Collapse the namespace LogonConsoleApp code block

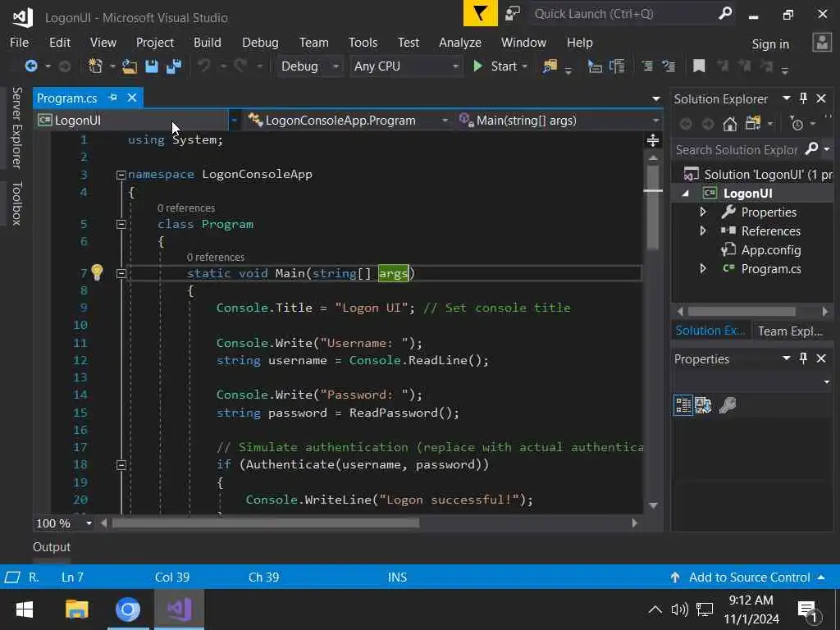click(x=121, y=175)
